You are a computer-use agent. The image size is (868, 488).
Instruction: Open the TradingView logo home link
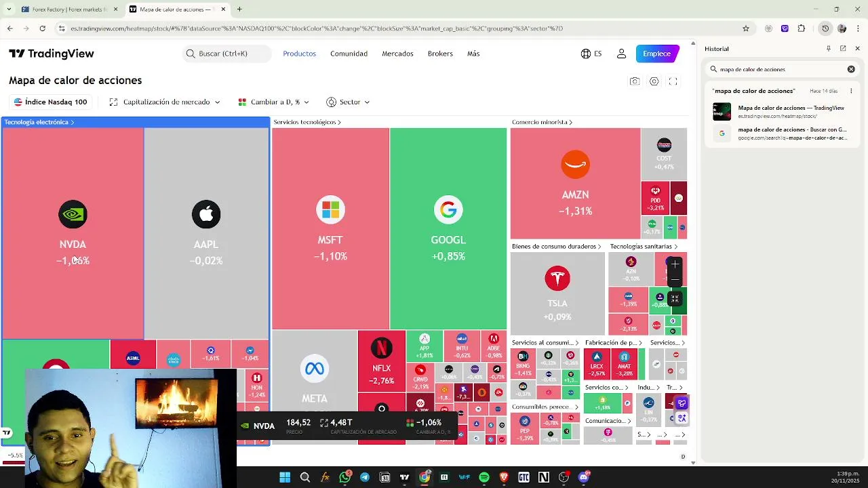52,54
